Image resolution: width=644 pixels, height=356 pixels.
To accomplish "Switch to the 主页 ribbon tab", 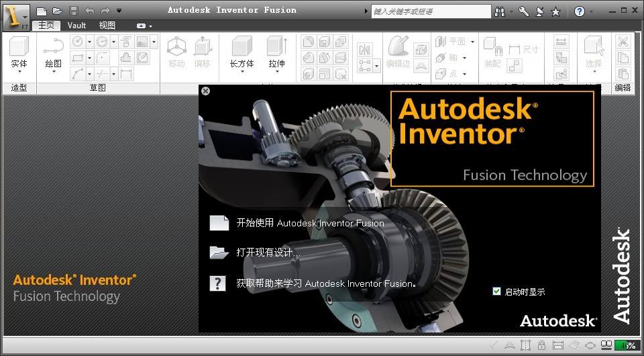I will (x=46, y=26).
